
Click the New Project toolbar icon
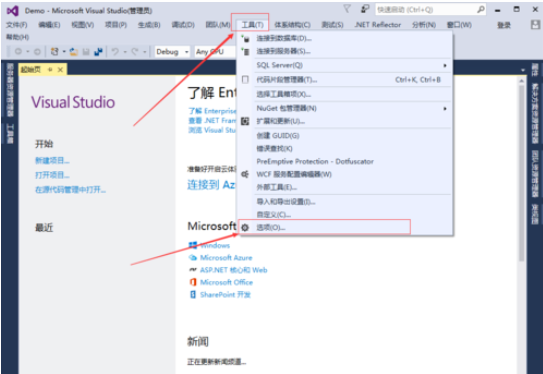tap(54, 52)
